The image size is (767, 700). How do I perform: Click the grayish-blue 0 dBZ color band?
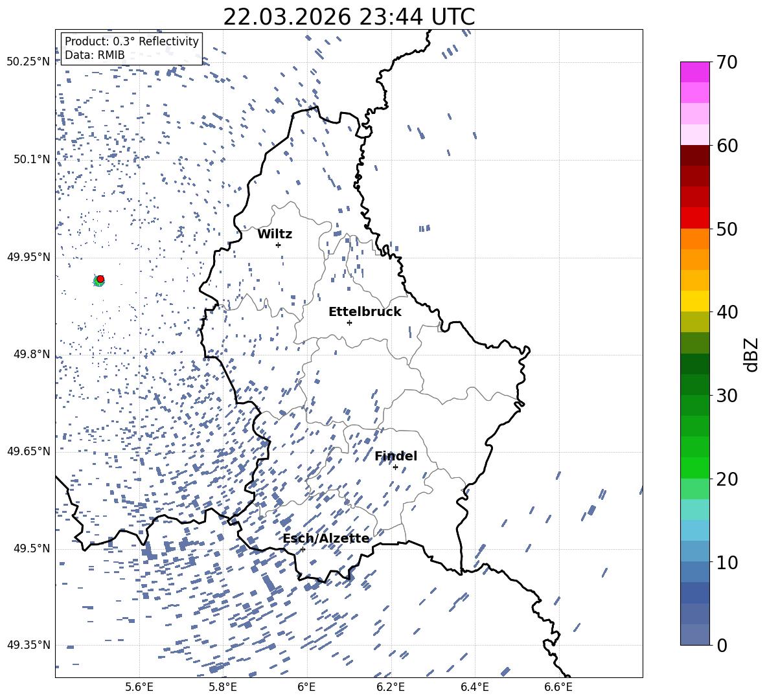(x=694, y=635)
